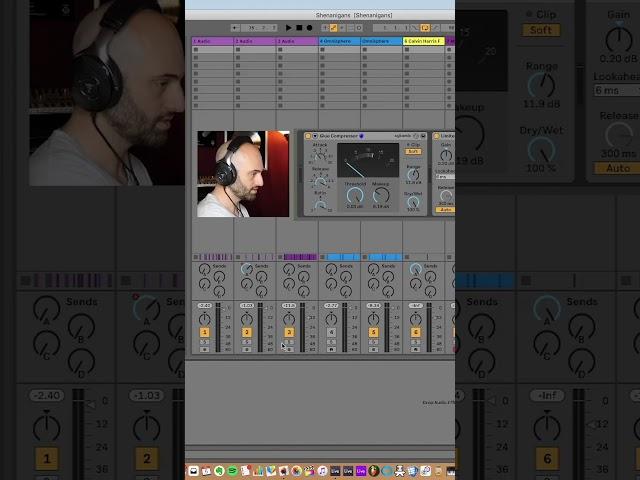Screen dimensions: 640x480
Task: Click the pan knob on track 1
Action: (x=204, y=319)
